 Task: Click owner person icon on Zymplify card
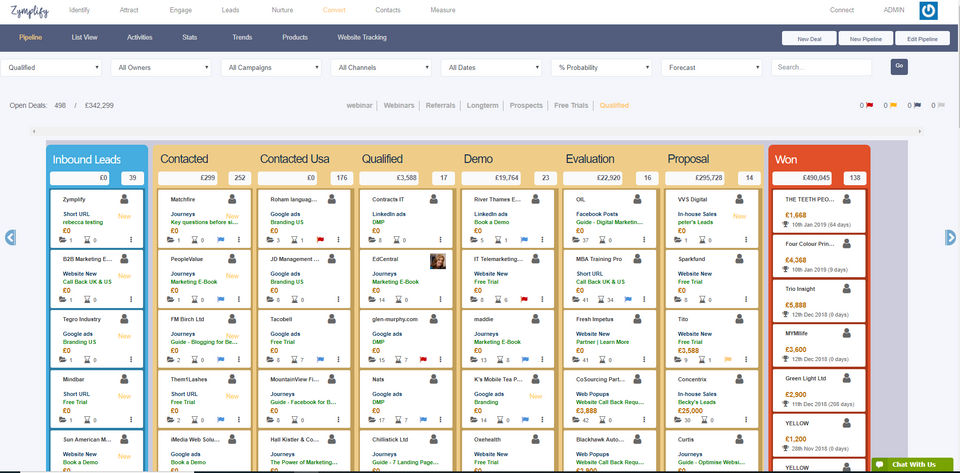(124, 199)
